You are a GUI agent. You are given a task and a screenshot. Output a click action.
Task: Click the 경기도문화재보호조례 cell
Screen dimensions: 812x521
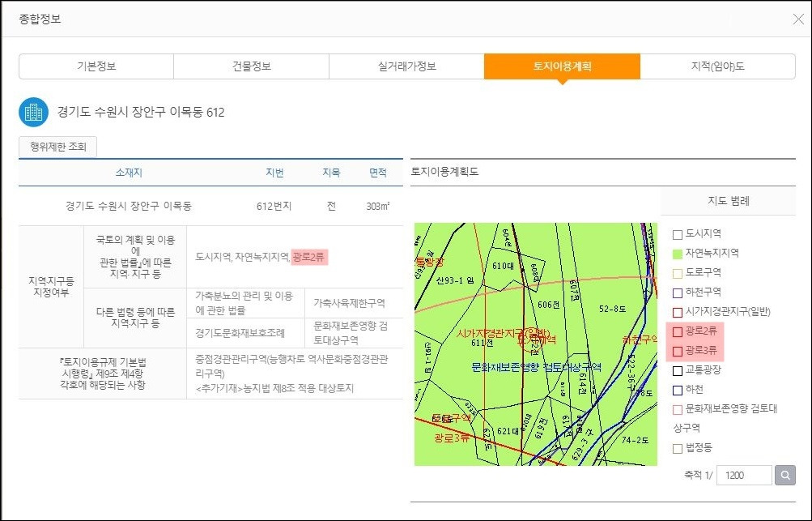240,333
